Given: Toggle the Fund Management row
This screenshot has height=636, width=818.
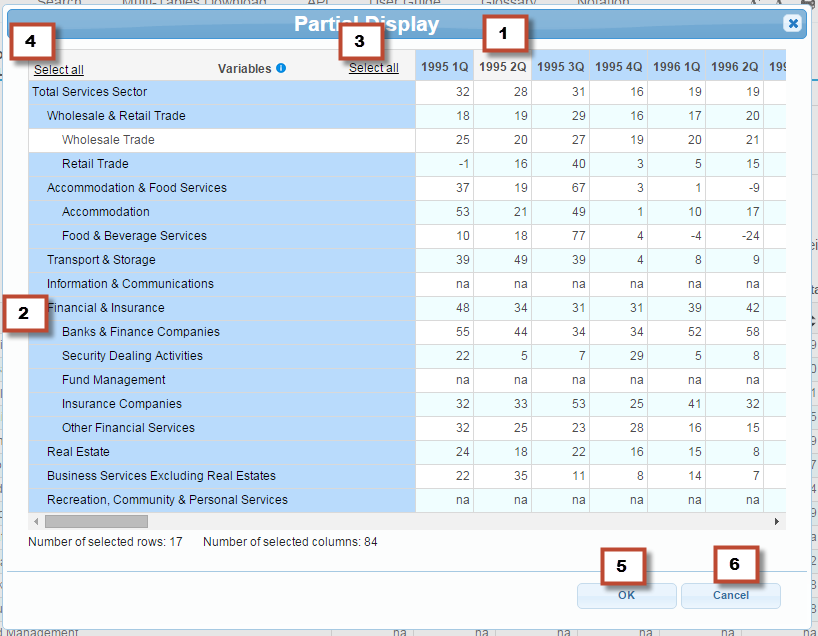Looking at the screenshot, I should click(x=114, y=380).
